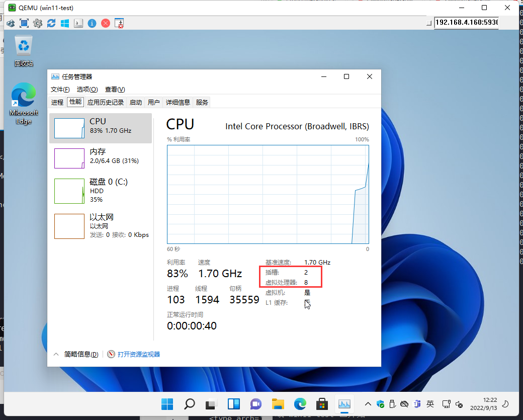Switch to the 进程 tab
This screenshot has height=420, width=523.
pyautogui.click(x=57, y=102)
